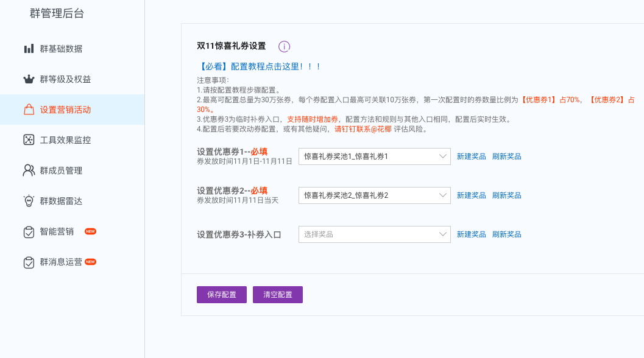Viewport: 644px width, 358px height.
Task: Open the 惊喜礼券奖池2_惊喜礼券2 dropdown
Action: 375,195
